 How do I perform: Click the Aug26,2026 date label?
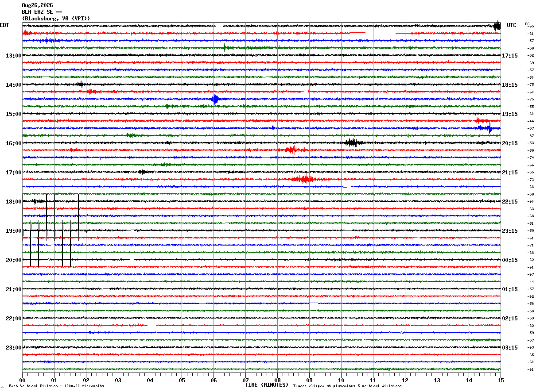click(37, 5)
